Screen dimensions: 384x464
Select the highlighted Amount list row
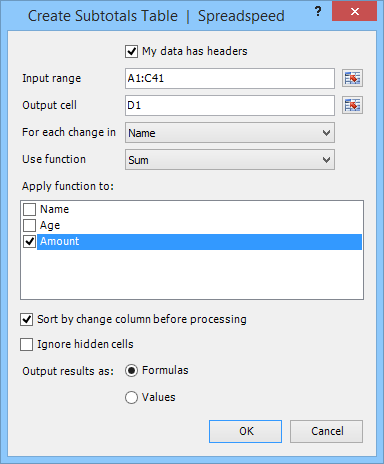(x=199, y=242)
